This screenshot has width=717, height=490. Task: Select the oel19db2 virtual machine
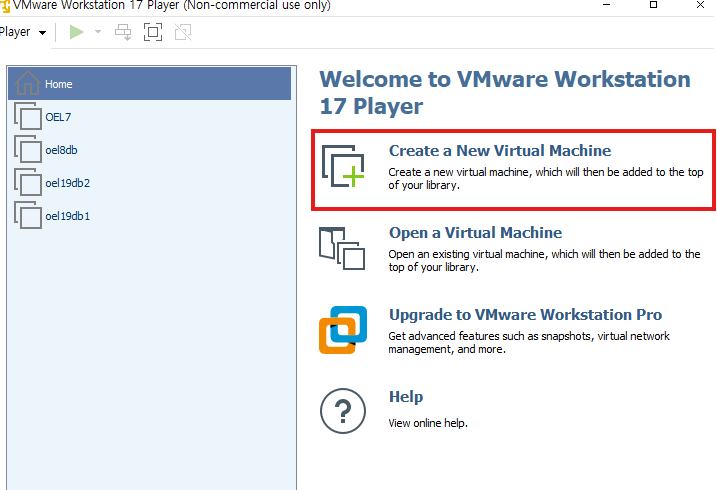pyautogui.click(x=150, y=183)
